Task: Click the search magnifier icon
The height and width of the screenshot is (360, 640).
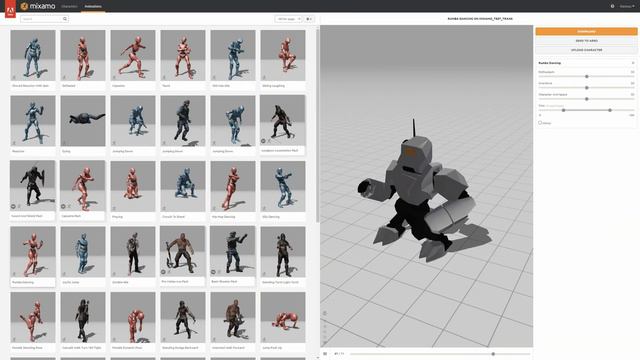Action: click(64, 19)
